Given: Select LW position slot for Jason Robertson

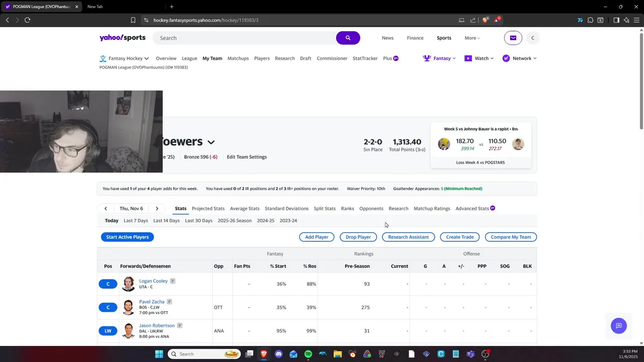Looking at the screenshot, I should 108,331.
